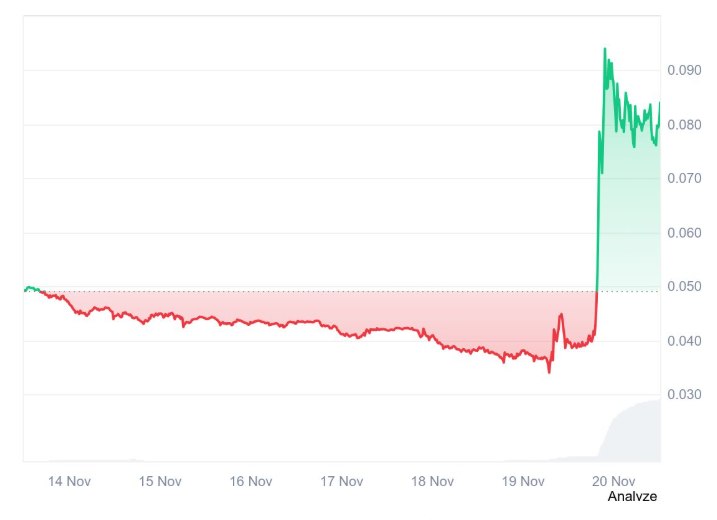Click the green price peak above 0.090
Screen dimensions: 717x520
tap(604, 49)
